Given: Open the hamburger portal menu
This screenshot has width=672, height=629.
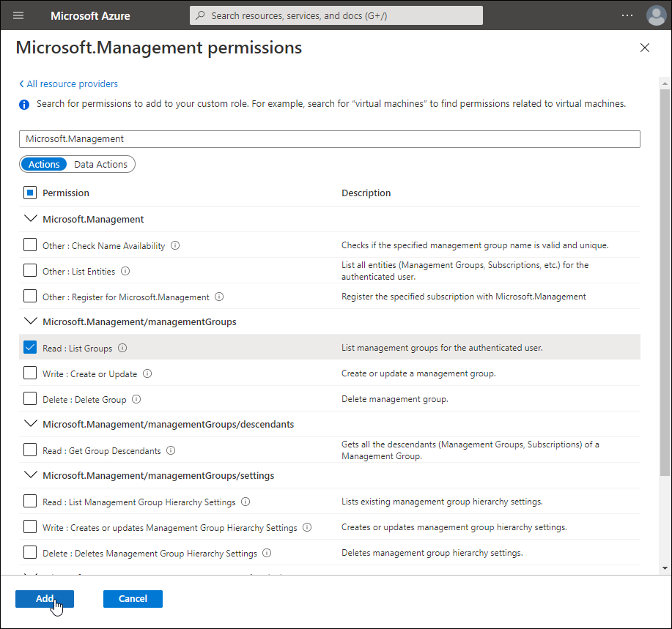Looking at the screenshot, I should 18,15.
